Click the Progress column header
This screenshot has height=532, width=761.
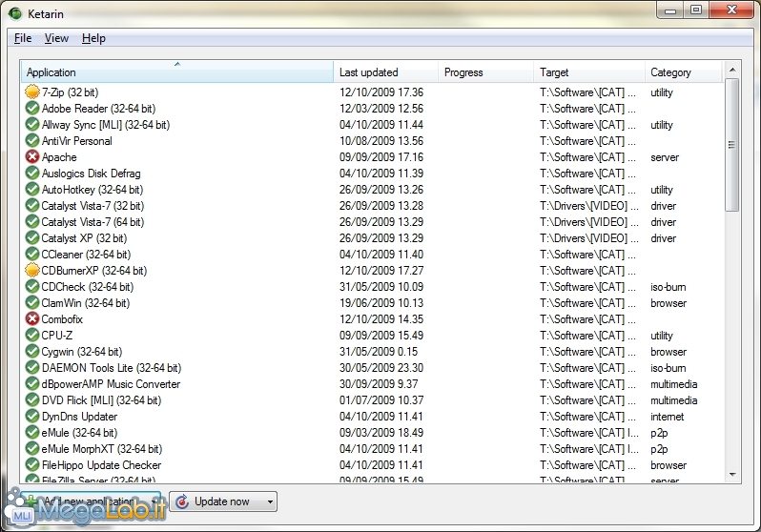[485, 72]
